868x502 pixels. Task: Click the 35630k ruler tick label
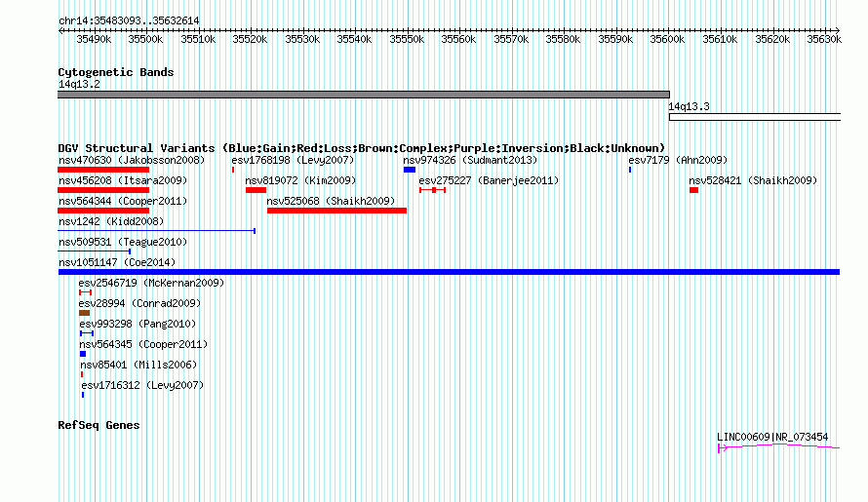[824, 39]
